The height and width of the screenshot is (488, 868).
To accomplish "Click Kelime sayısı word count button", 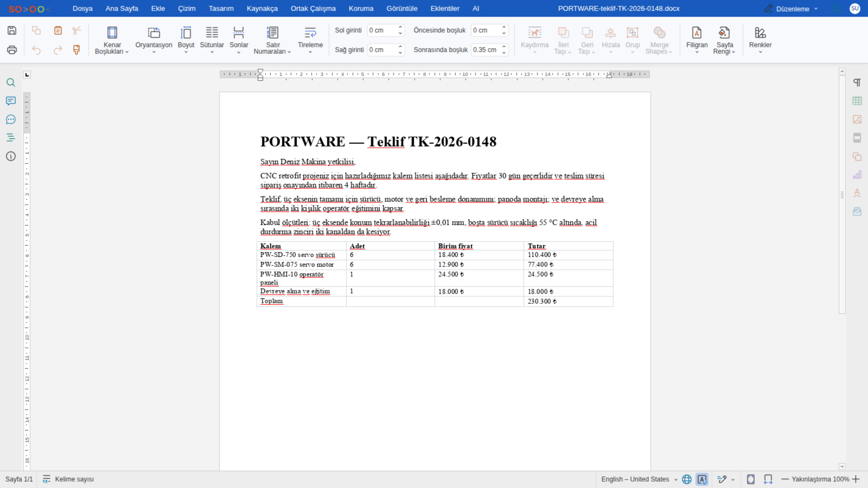I will coord(68,479).
